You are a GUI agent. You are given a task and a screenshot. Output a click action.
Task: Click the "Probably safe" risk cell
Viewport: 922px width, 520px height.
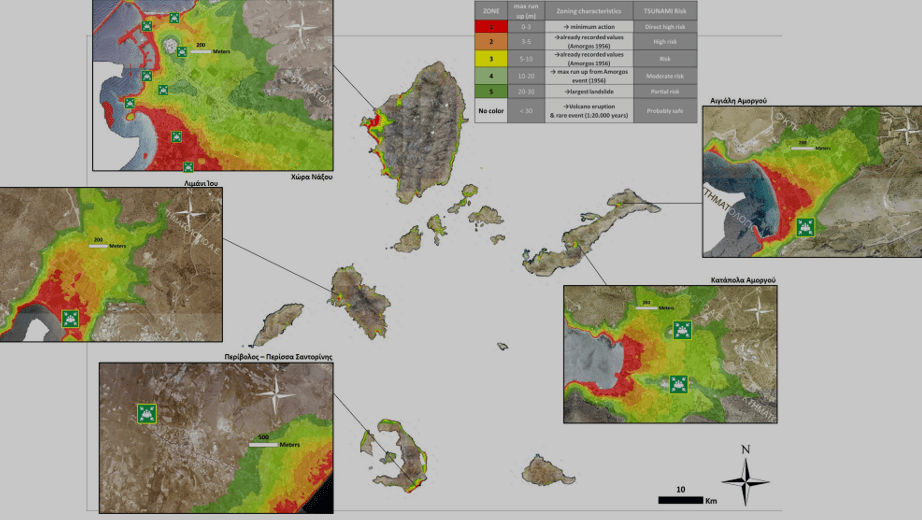665,111
